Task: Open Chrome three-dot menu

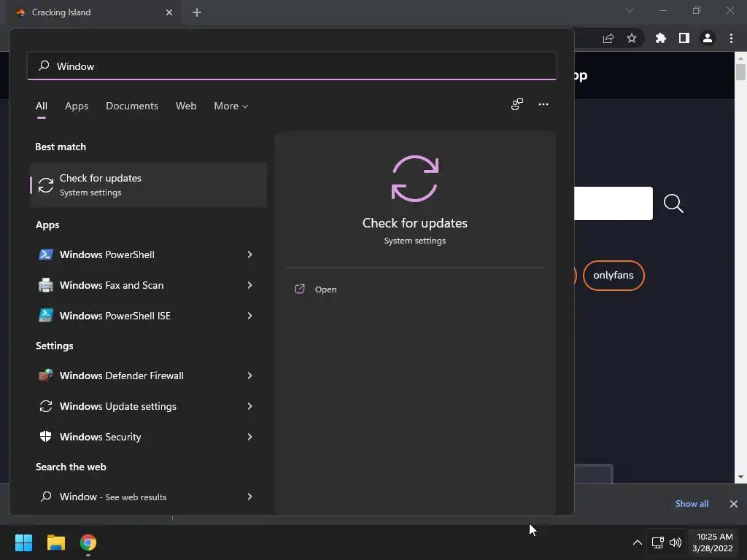Action: pyautogui.click(x=731, y=38)
